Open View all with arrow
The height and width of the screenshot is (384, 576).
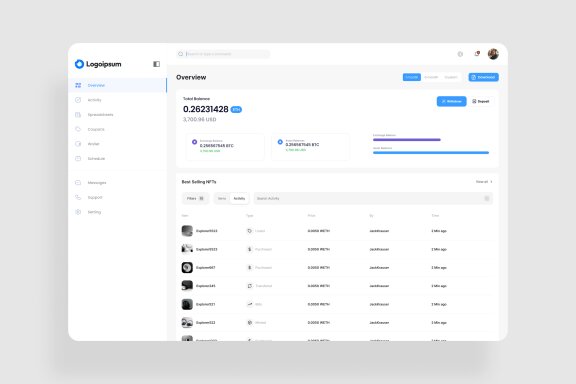[484, 182]
